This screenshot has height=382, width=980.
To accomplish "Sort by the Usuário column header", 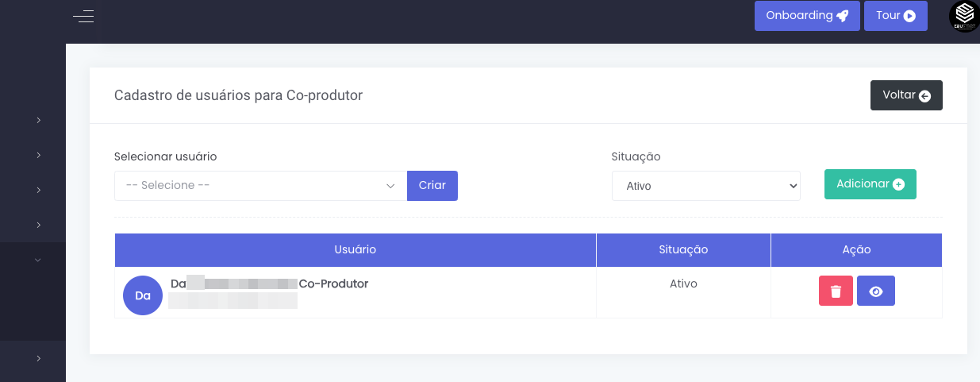I will pyautogui.click(x=355, y=249).
